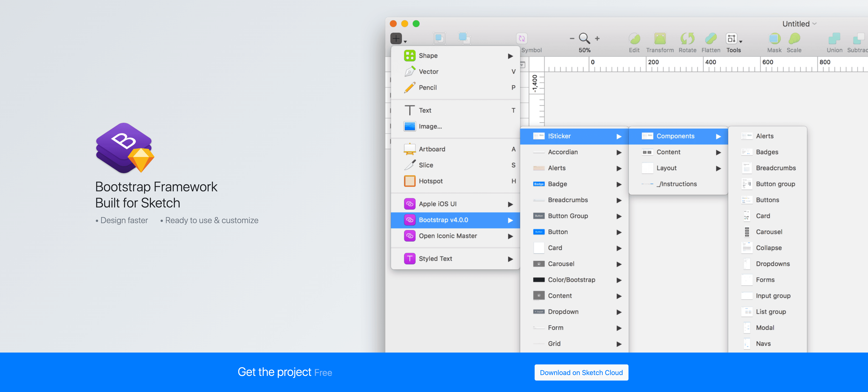Open the Styled Text submenu
Image resolution: width=868 pixels, height=392 pixels.
click(455, 259)
